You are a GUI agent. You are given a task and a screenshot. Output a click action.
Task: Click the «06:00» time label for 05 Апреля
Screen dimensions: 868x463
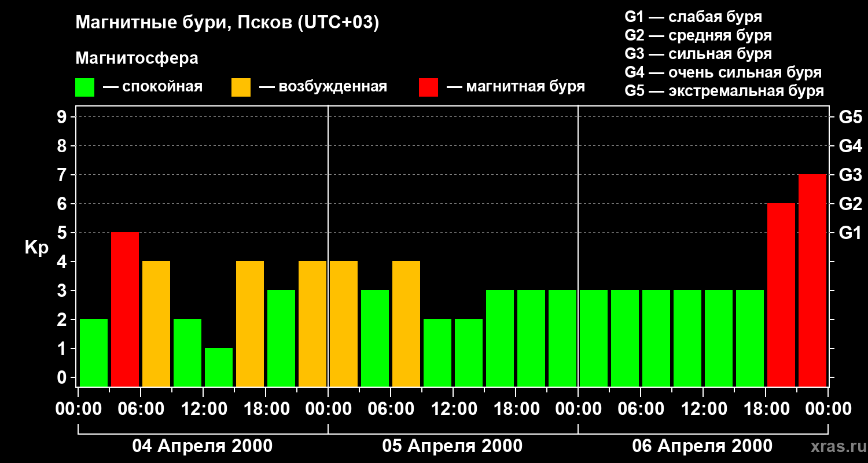point(391,409)
